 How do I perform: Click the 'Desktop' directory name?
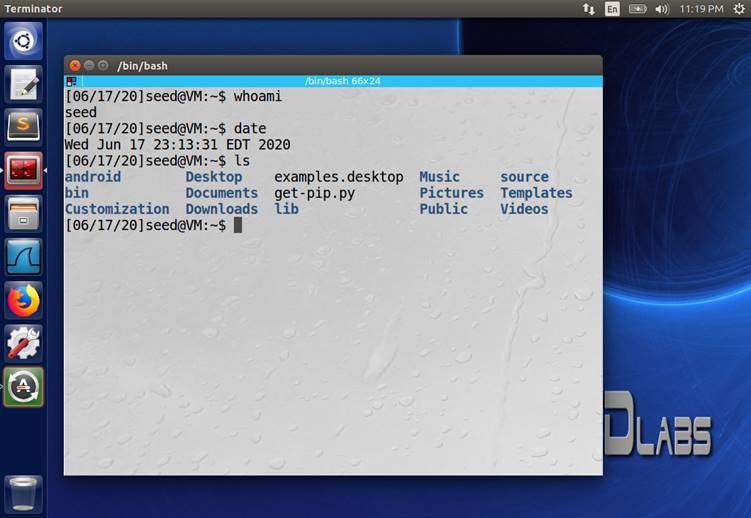click(214, 177)
